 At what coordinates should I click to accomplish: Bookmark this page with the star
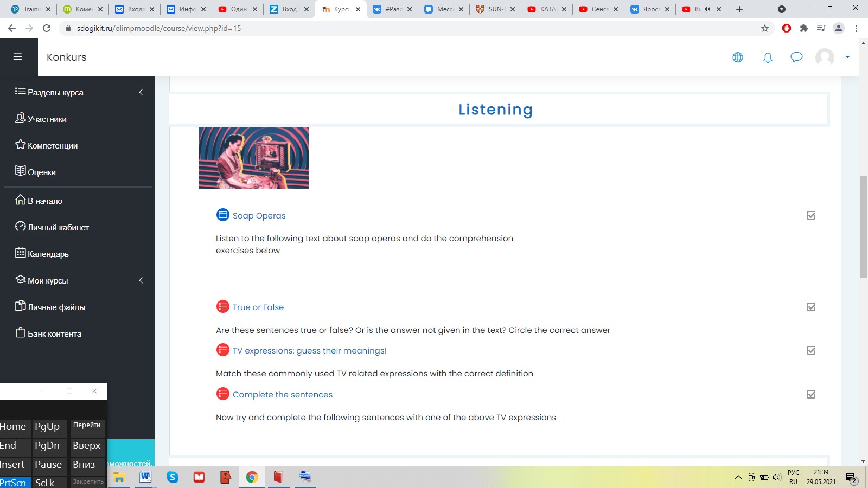[x=765, y=28]
